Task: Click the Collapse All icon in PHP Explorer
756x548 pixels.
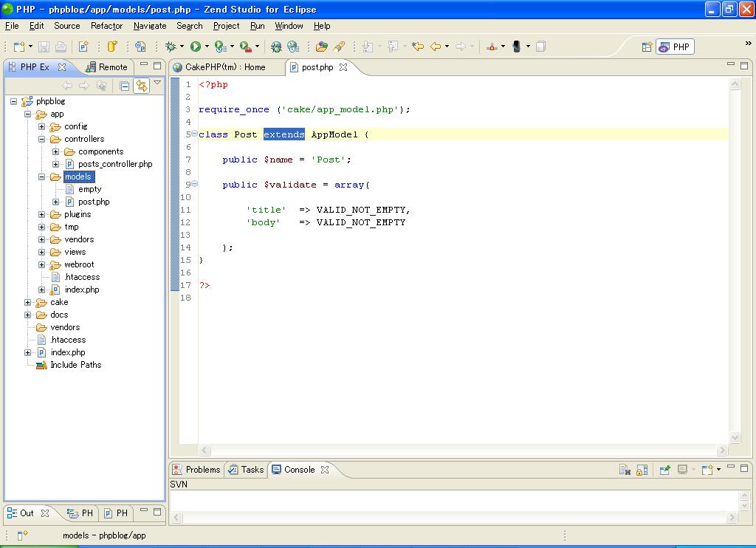Action: (x=125, y=86)
